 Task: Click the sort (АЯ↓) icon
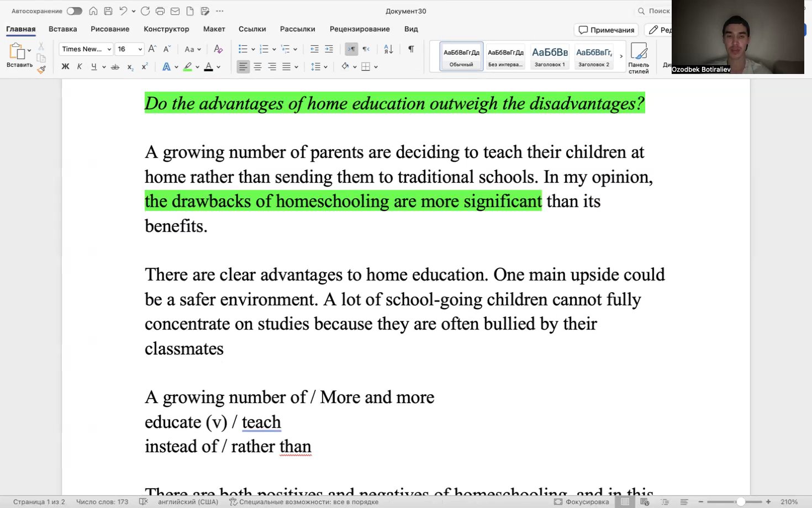point(388,49)
